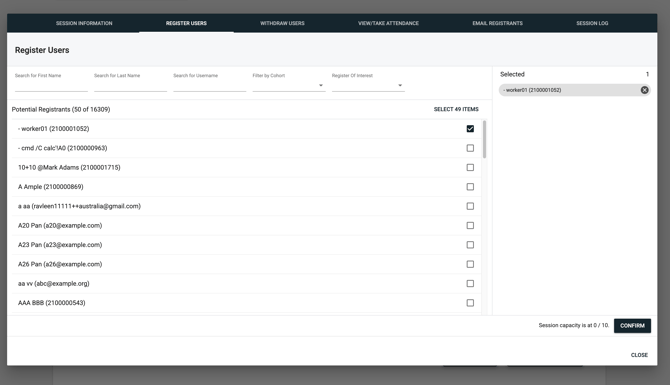
Task: Click the worker01 (2100001052) list row text
Action: 53,129
